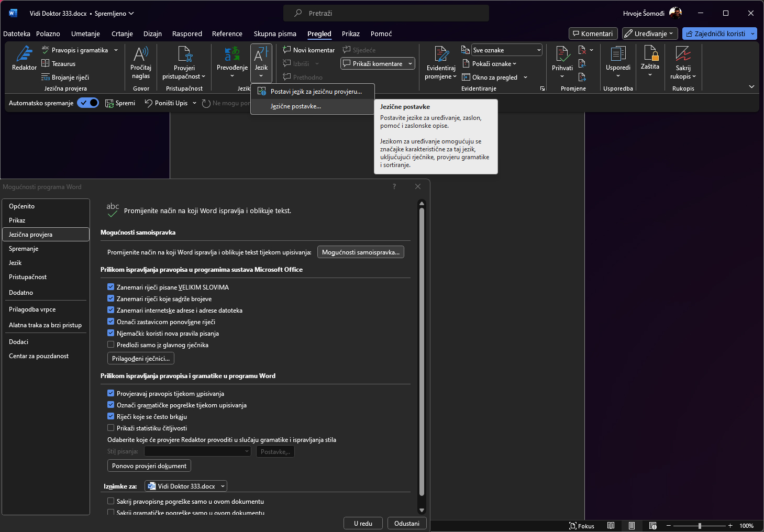
Task: Enable Prikaži statistiku čitljivosti checkbox
Action: (111, 428)
